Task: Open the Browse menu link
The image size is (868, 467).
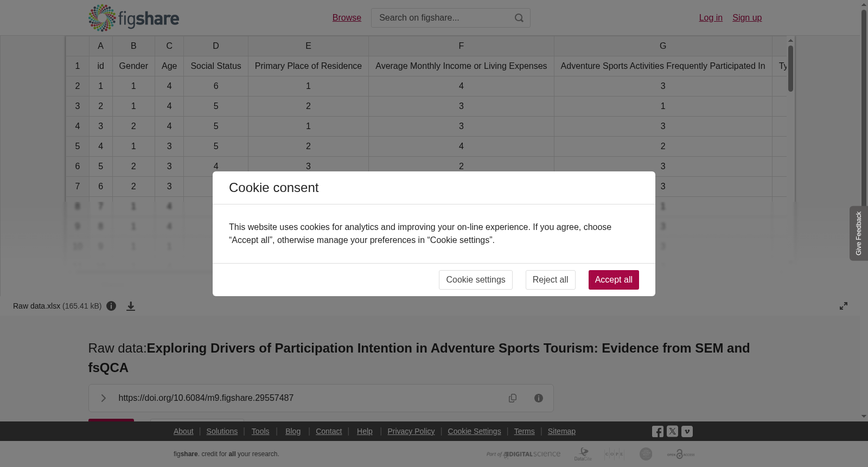Action: click(x=347, y=18)
